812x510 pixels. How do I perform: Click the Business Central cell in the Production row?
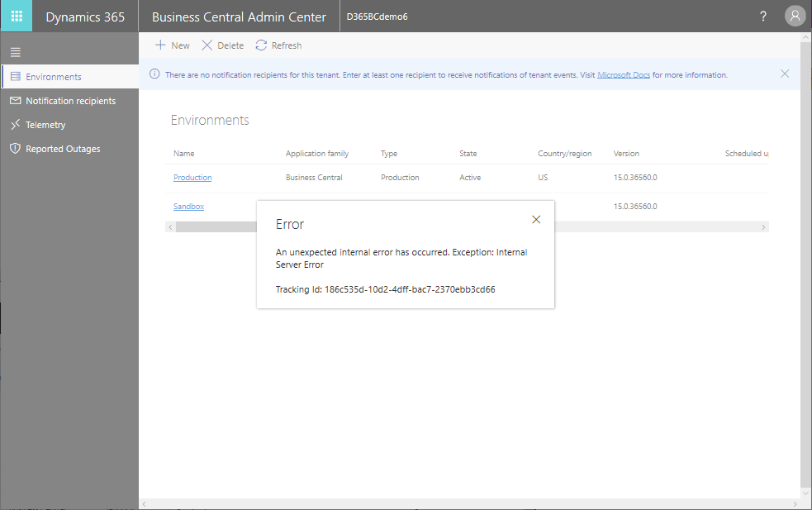coord(314,177)
